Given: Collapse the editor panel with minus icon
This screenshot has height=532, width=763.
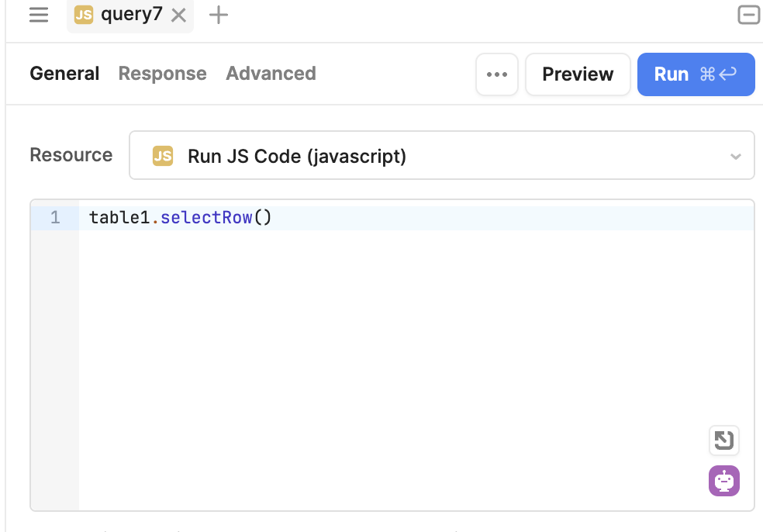Looking at the screenshot, I should (x=748, y=15).
